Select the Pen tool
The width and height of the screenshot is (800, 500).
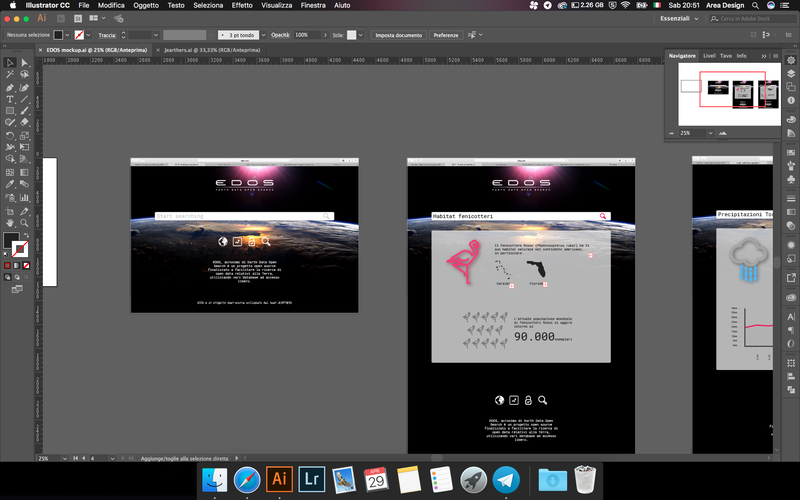point(10,87)
